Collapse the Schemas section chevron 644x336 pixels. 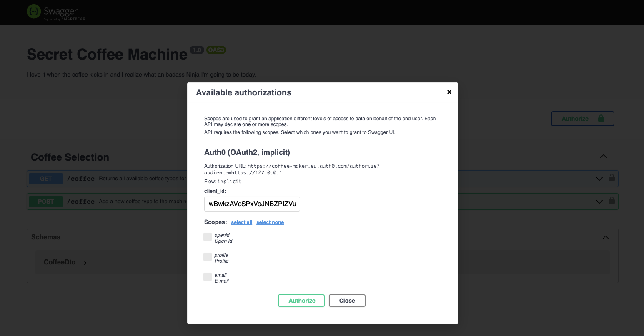coord(605,238)
